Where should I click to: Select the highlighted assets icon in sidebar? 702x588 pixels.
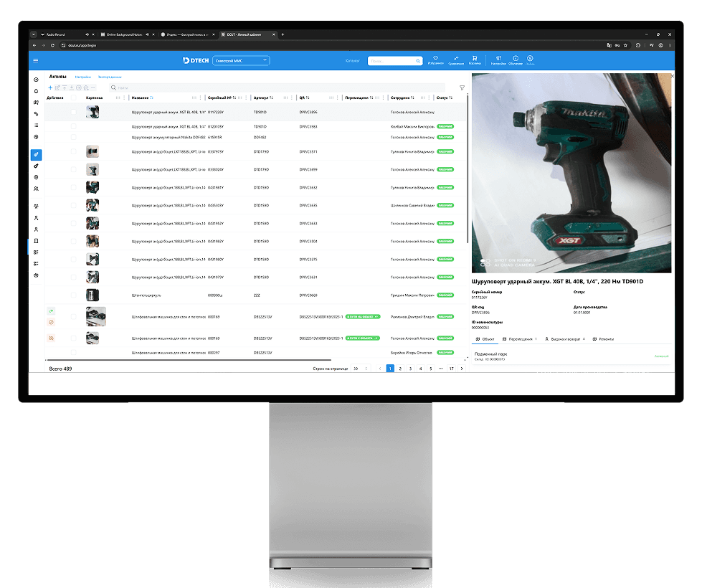(37, 154)
